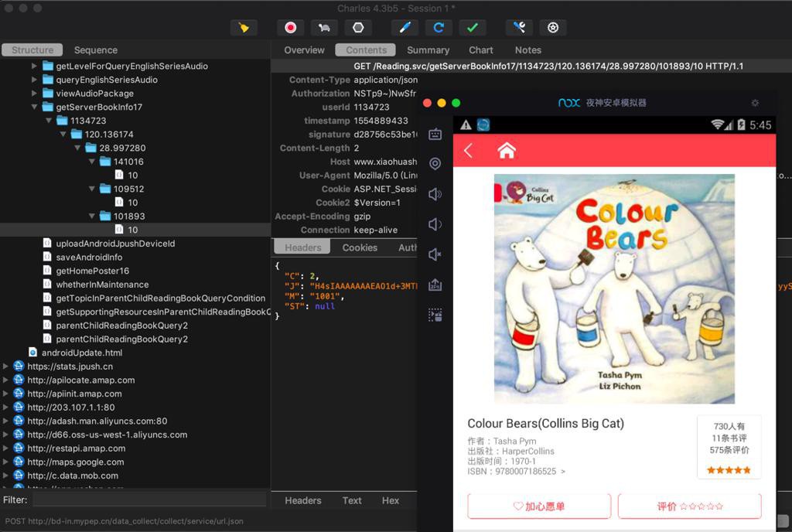Screen dimensions: 792x532
Task: Tap the 730人有 ratings summary box
Action: point(729,447)
